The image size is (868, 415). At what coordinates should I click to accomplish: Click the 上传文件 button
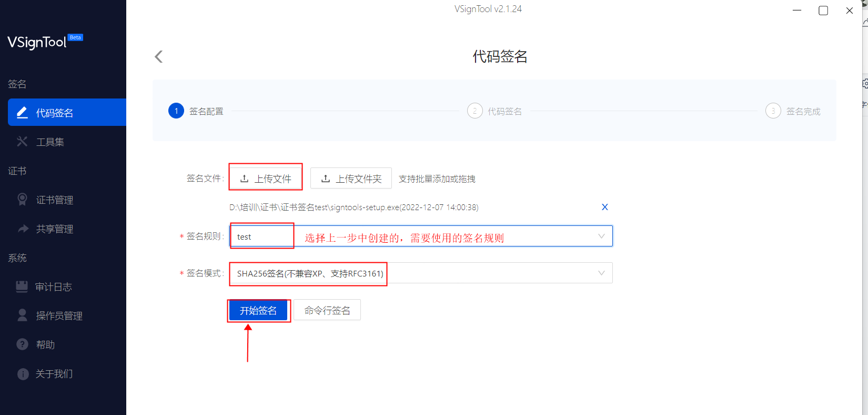click(x=266, y=178)
